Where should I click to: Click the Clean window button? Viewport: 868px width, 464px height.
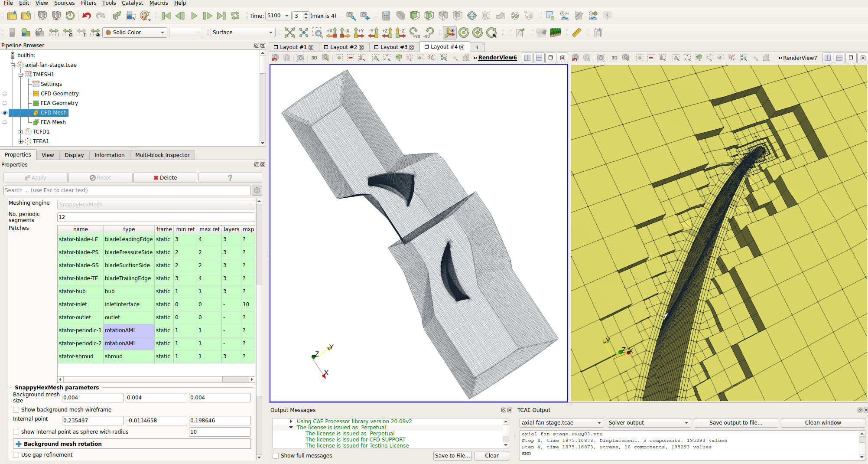coord(822,422)
